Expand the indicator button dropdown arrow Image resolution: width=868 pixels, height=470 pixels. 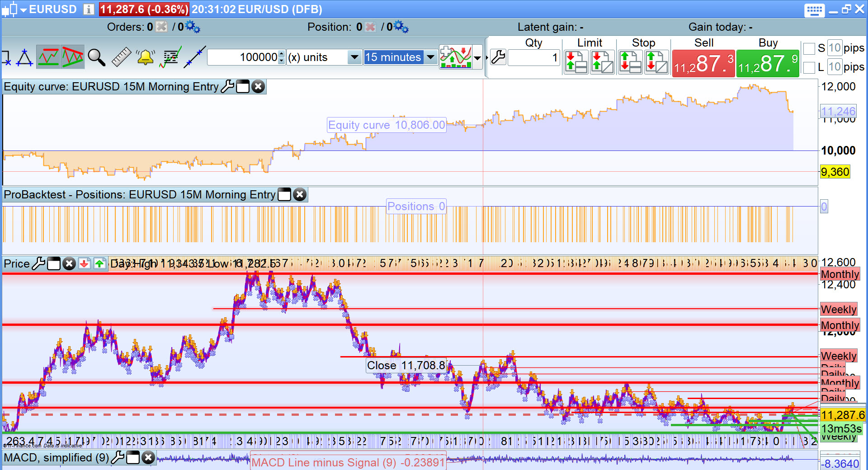pos(477,57)
